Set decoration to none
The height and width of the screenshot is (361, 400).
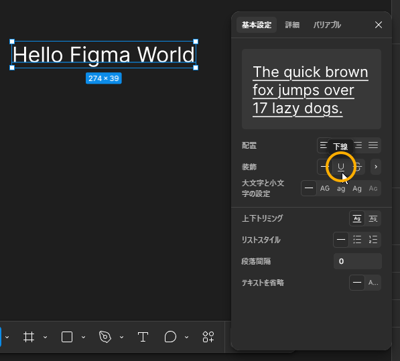click(x=323, y=167)
